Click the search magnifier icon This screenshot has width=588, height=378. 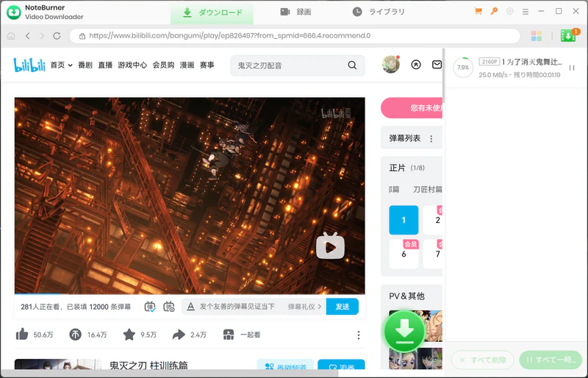(352, 65)
